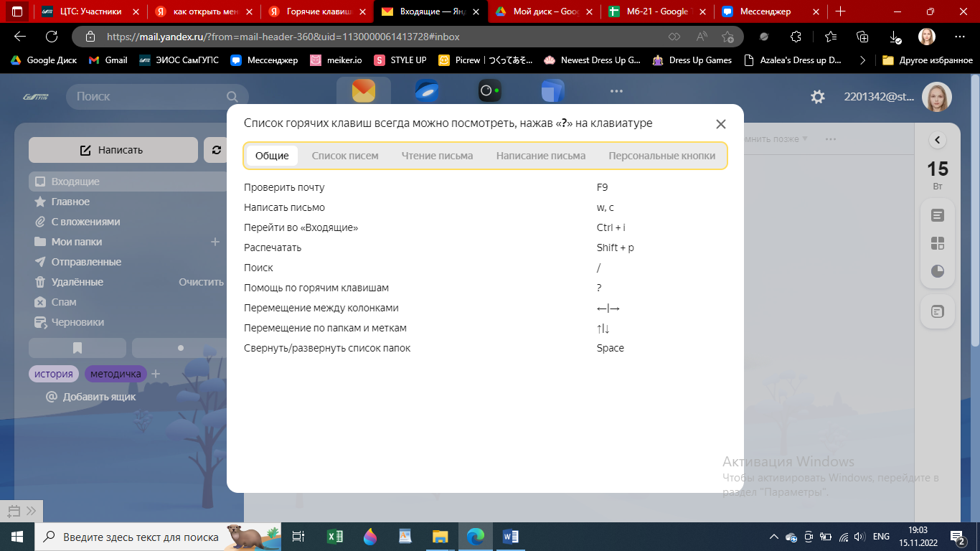This screenshot has width=980, height=551.
Task: Open the user avatar in mail header
Action: pos(937,97)
